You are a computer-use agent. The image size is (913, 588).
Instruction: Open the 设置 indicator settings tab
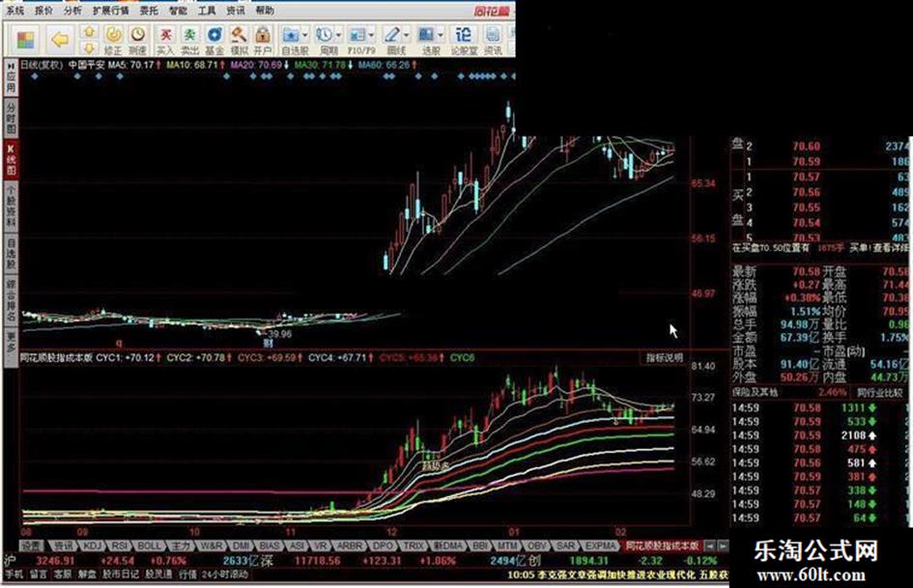[32, 546]
